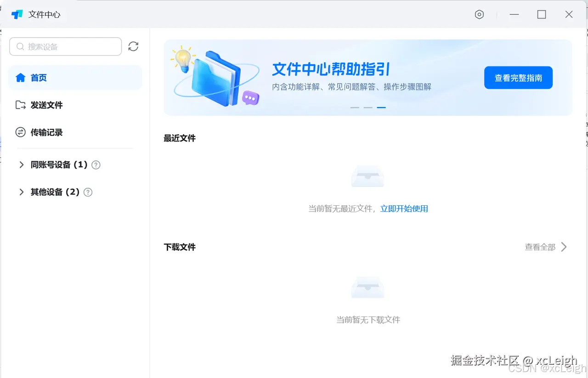Select the 首页 home icon in sidebar
The image size is (588, 378).
click(x=20, y=78)
